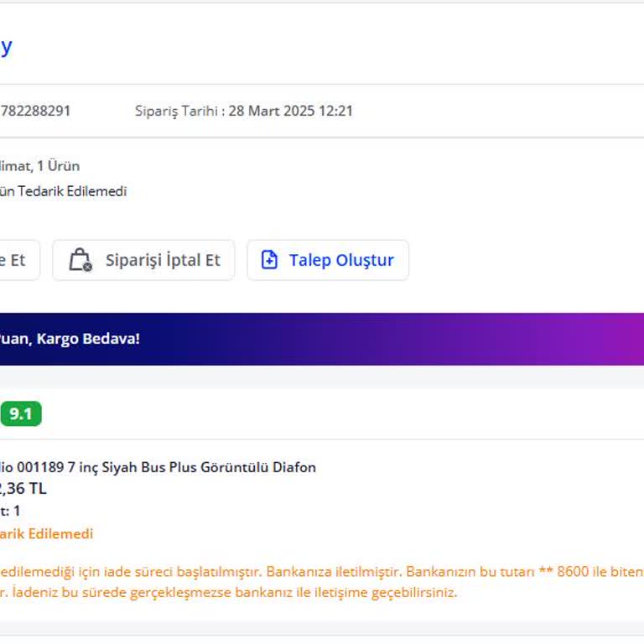Click the Siparişi İptal Et button
644x644 pixels.
pos(143,261)
